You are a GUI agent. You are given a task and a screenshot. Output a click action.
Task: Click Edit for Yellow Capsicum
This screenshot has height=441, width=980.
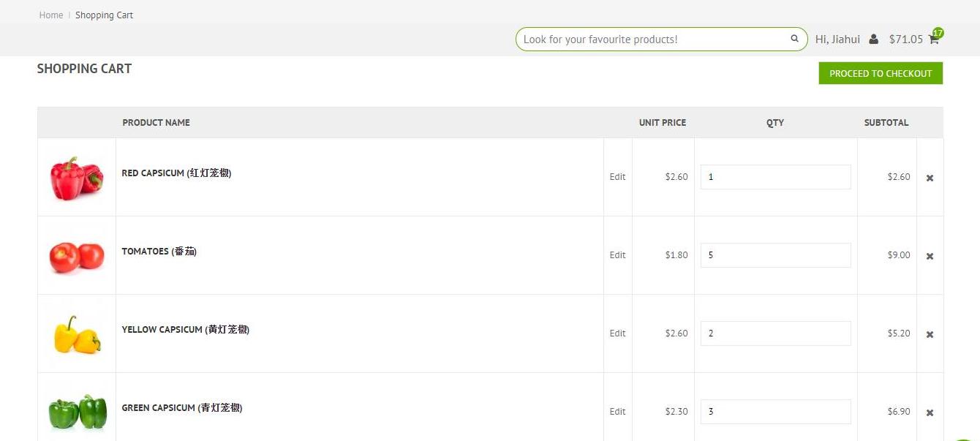[617, 333]
